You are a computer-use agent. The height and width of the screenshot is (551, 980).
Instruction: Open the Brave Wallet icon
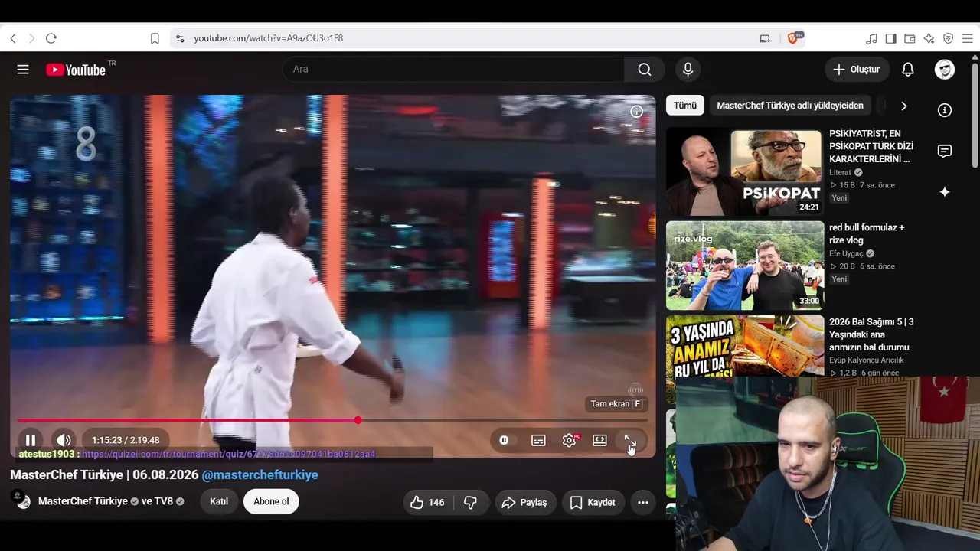(x=910, y=38)
